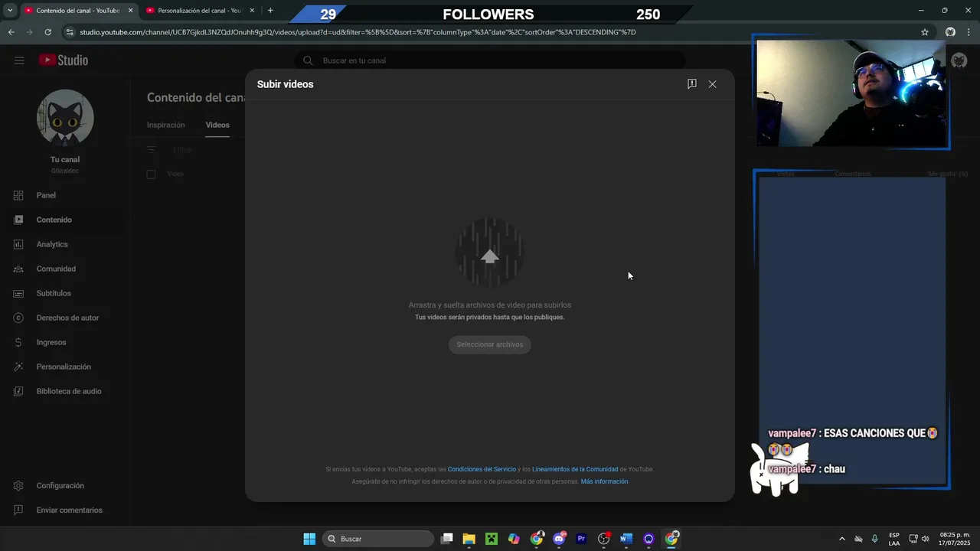Click the channel cat avatar picture
The width and height of the screenshot is (980, 551).
pos(65,118)
